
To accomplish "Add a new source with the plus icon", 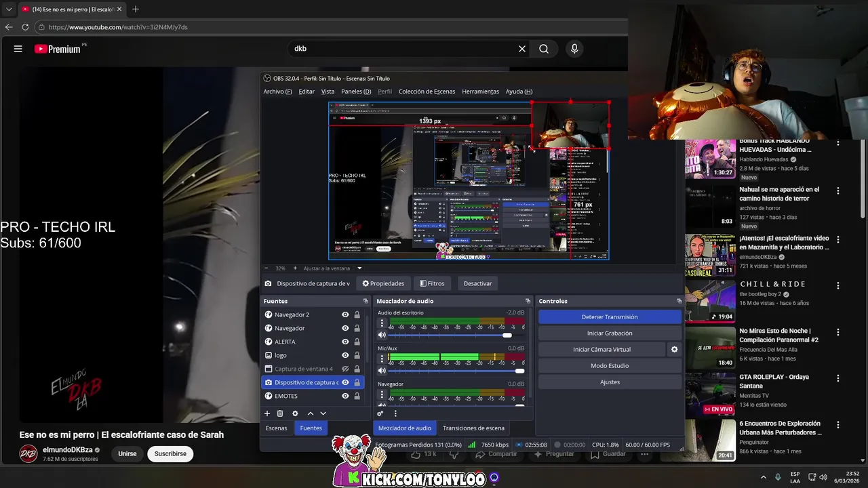I will [x=267, y=413].
